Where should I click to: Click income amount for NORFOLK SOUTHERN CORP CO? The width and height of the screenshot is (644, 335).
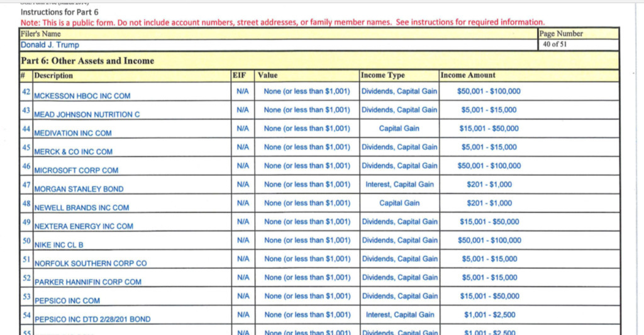(x=489, y=259)
